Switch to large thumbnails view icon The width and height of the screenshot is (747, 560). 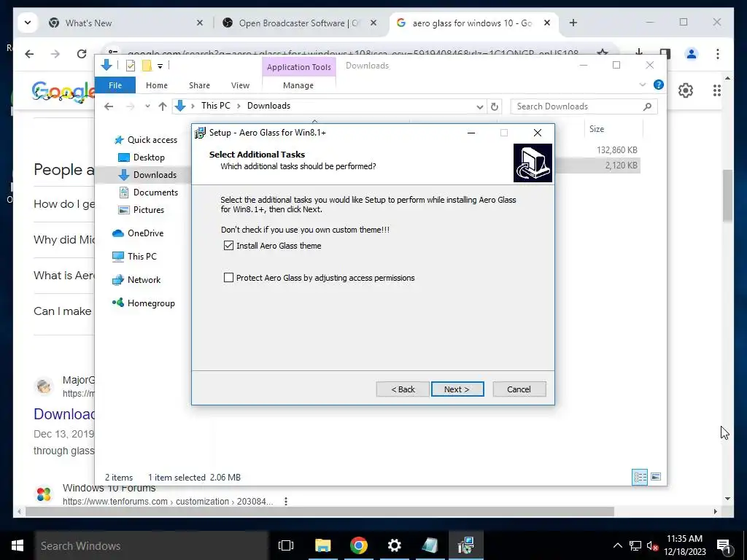point(656,477)
